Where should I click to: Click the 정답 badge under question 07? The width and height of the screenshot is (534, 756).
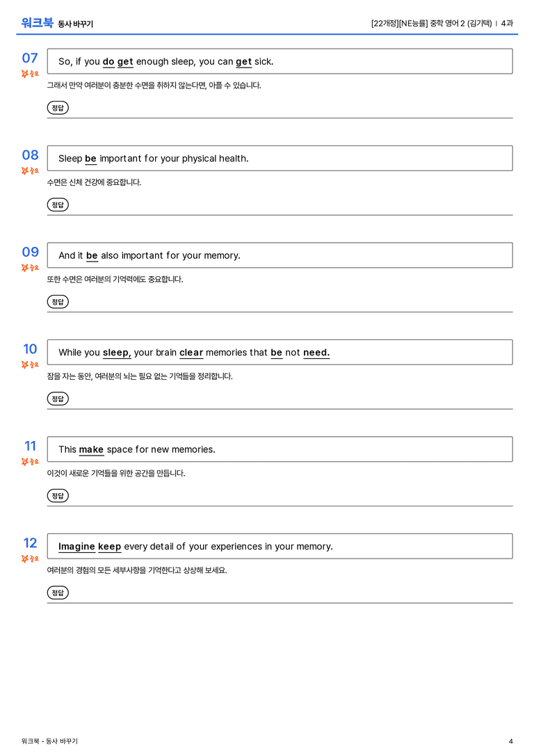tap(58, 108)
